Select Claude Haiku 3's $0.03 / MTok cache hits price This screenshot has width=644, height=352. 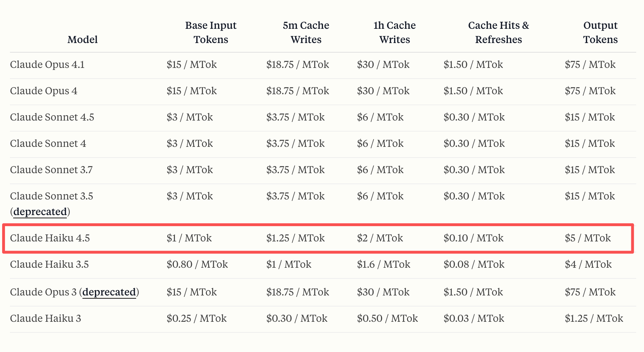tap(474, 319)
